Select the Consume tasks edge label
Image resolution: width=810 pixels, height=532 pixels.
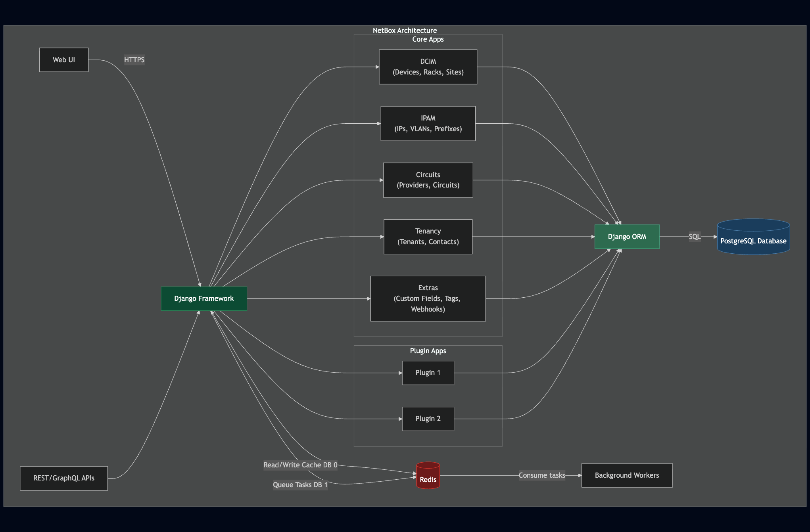541,475
